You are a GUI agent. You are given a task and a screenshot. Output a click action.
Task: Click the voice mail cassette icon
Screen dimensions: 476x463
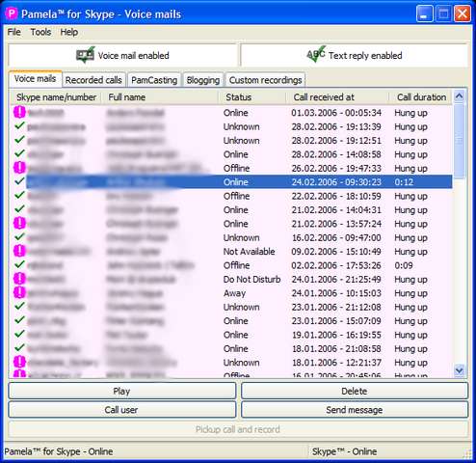[x=86, y=55]
